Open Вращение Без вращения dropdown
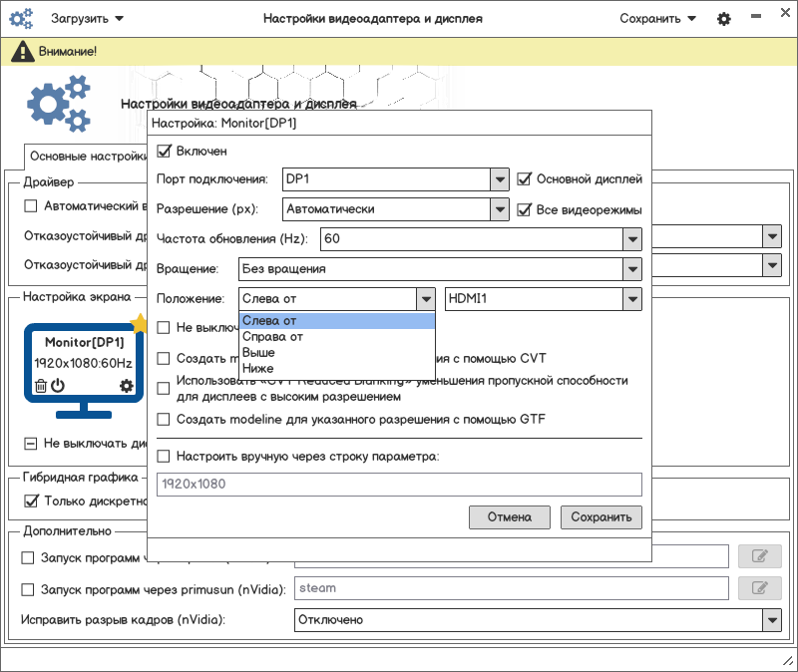Screen dimensions: 798x672 click(x=440, y=269)
